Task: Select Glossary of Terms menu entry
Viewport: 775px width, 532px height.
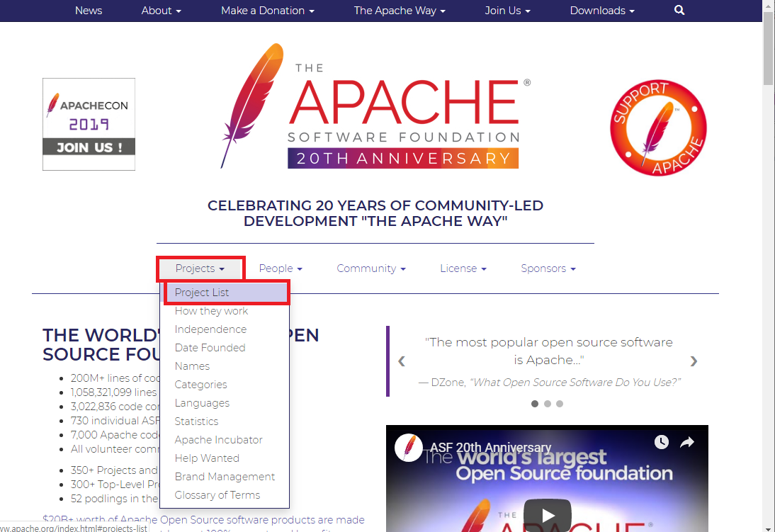Action: coord(225,495)
